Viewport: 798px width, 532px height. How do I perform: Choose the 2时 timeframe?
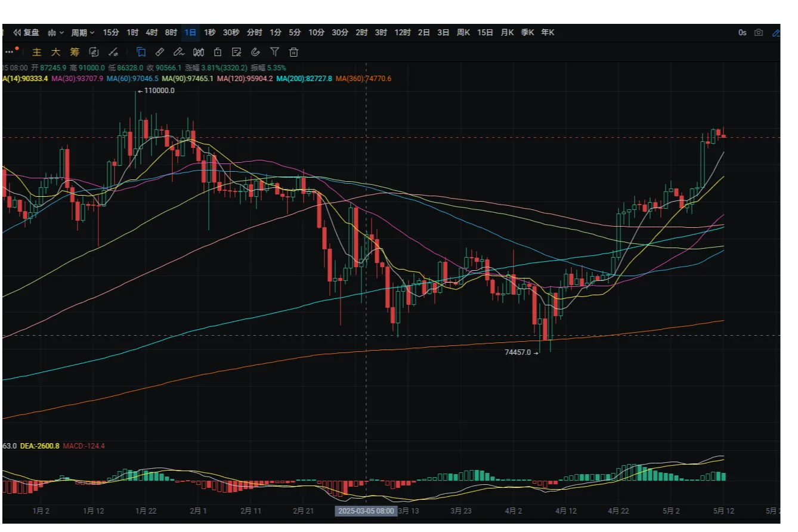tap(361, 33)
